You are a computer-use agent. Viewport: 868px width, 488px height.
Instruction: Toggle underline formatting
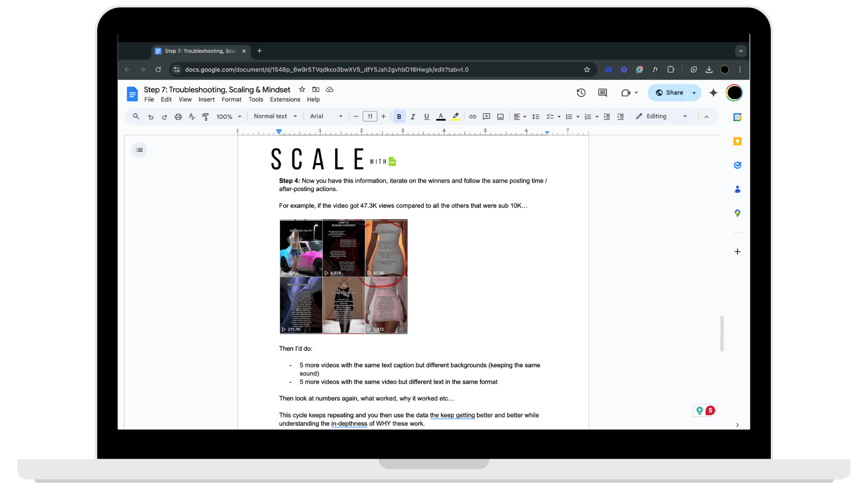click(x=426, y=117)
